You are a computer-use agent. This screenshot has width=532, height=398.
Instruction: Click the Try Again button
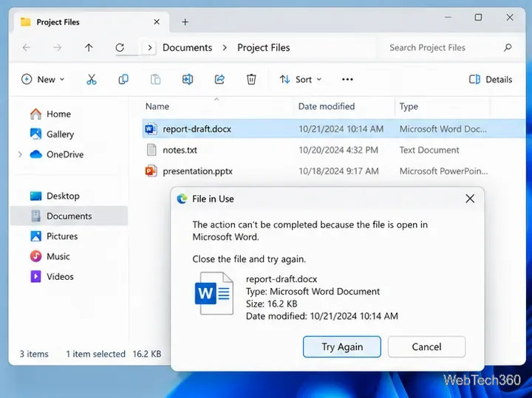coord(342,346)
